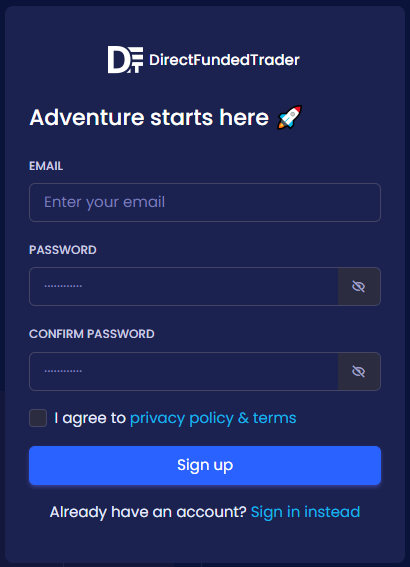Click the 'I agree to' label text
410x567 pixels.
90,418
